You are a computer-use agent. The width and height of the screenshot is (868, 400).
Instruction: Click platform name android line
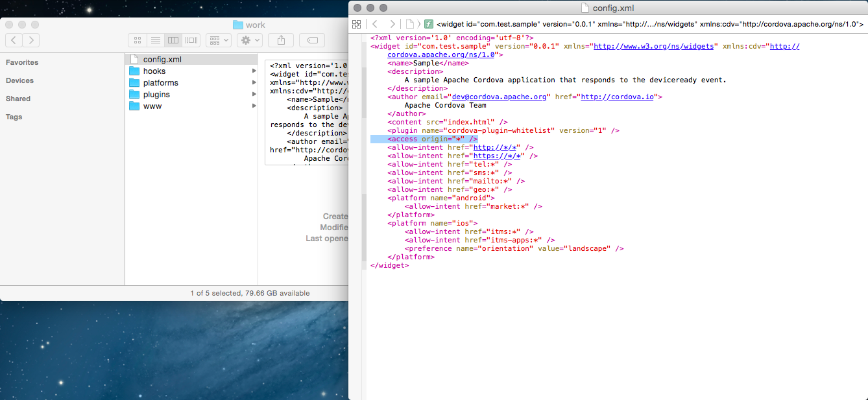coord(441,198)
